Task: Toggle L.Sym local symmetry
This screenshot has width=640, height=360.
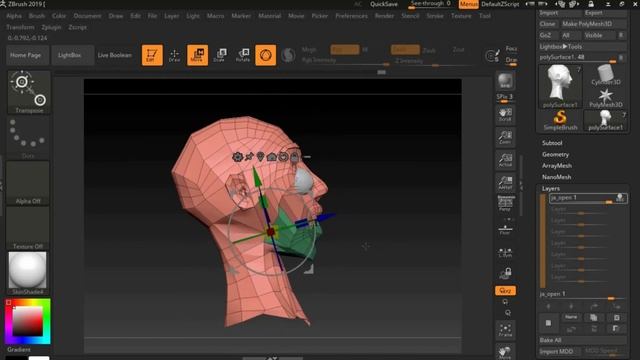Action: [x=505, y=252]
